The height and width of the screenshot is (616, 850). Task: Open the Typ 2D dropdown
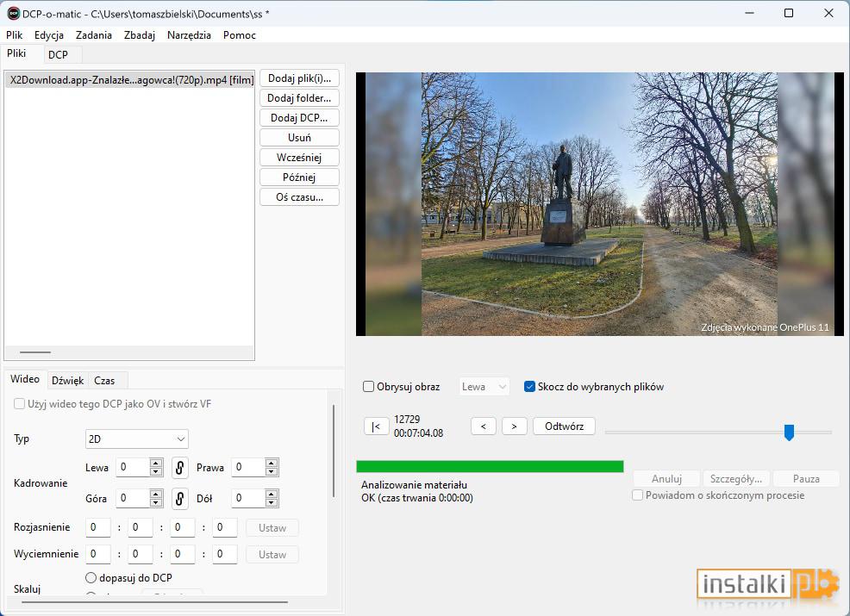pyautogui.click(x=136, y=439)
